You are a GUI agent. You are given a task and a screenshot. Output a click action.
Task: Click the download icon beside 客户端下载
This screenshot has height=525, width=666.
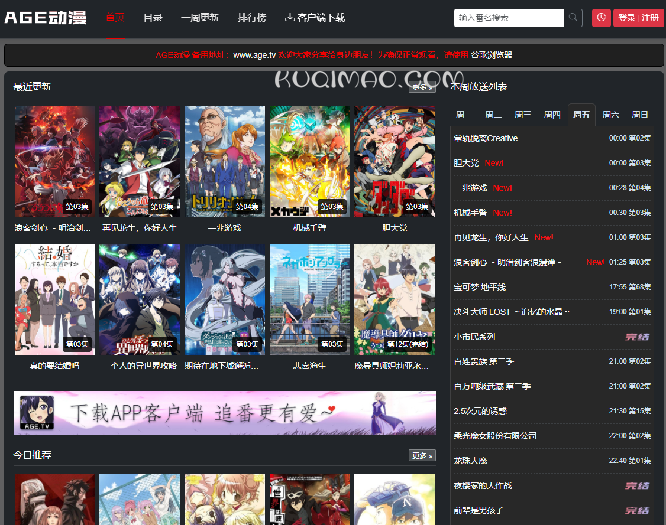click(289, 17)
